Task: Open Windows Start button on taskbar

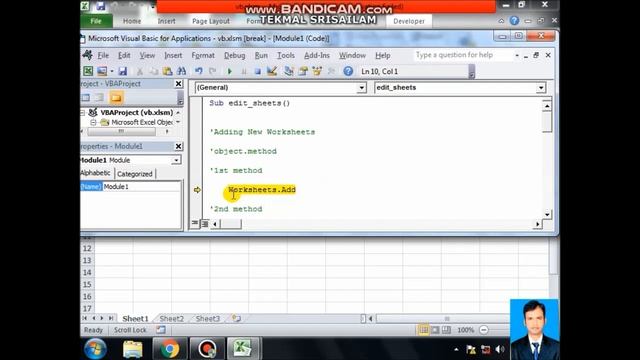Action: [x=96, y=349]
